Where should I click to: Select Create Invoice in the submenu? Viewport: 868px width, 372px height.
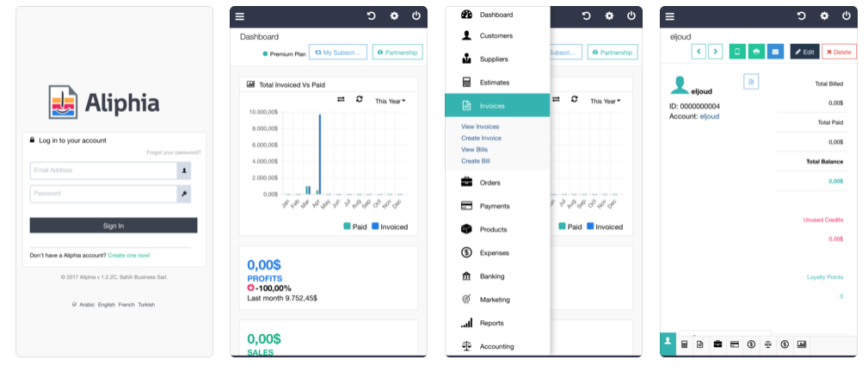coord(481,138)
